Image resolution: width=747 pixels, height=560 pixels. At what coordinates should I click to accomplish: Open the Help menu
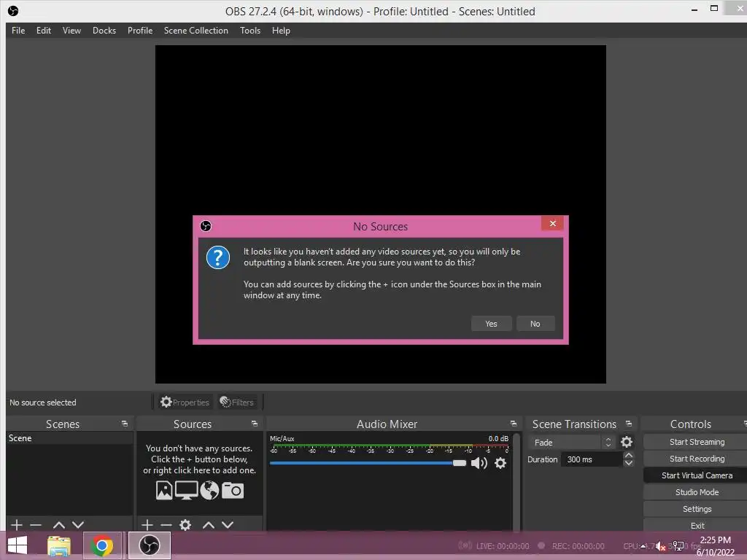point(281,31)
